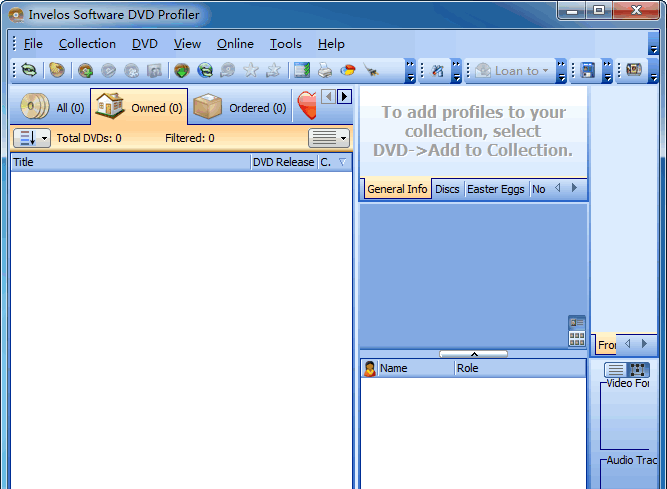
Task: Expand paintbrush toolbar overflow options
Action: point(456,71)
